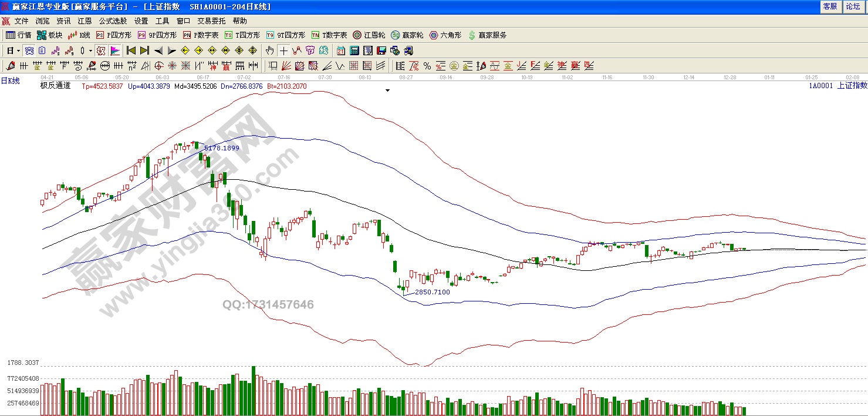Toggle the pressed colored flag button
The image size is (868, 416).
pyautogui.click(x=115, y=51)
